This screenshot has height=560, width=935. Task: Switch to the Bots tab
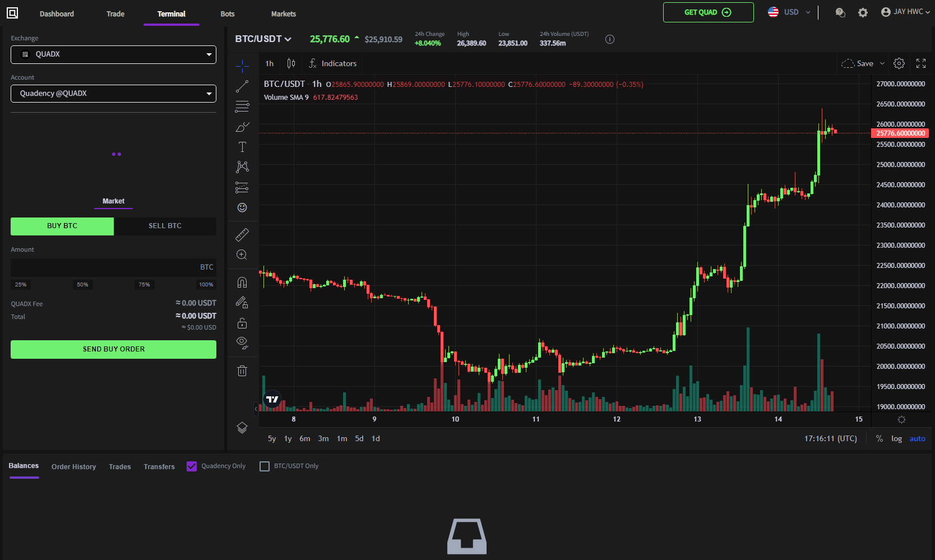click(x=228, y=14)
